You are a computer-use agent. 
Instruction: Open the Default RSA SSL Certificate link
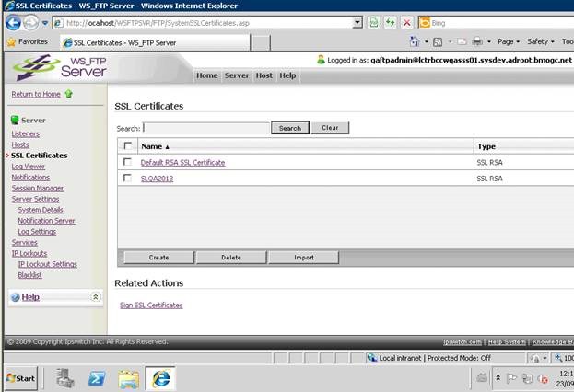182,163
